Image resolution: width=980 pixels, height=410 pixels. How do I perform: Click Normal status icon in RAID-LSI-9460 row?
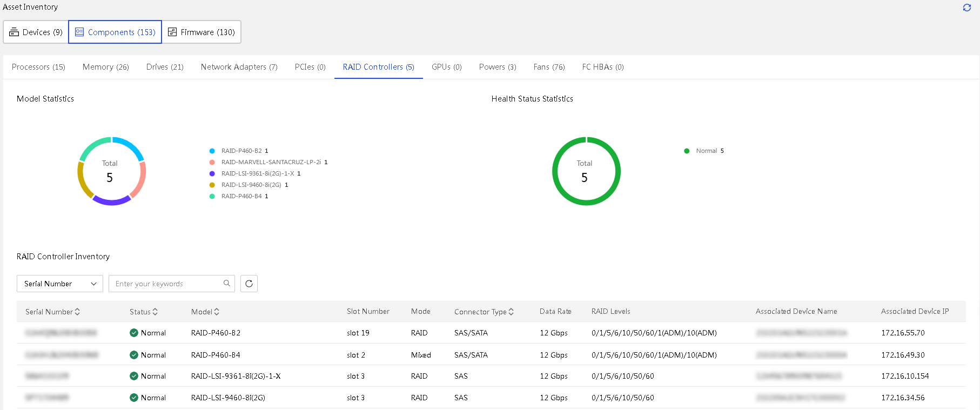(x=134, y=398)
